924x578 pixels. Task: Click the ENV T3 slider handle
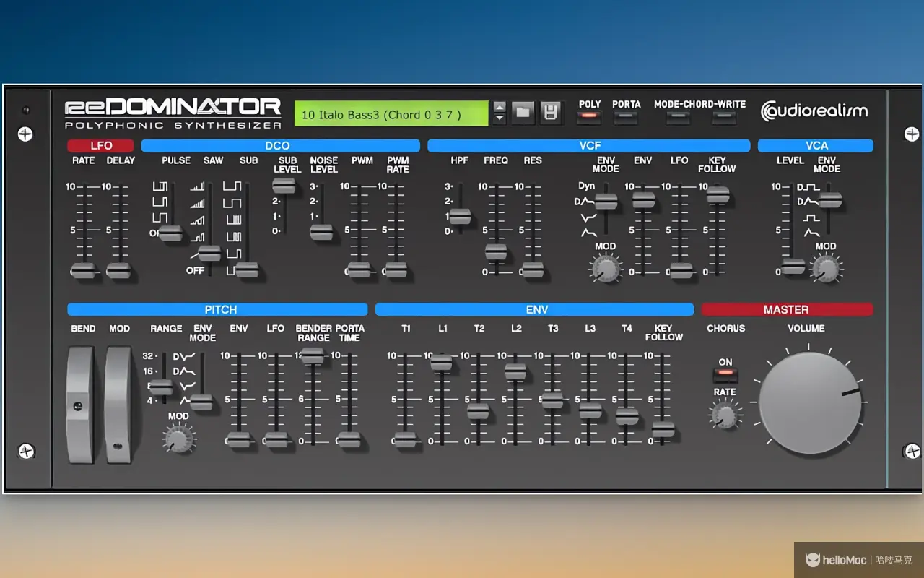[x=552, y=400]
